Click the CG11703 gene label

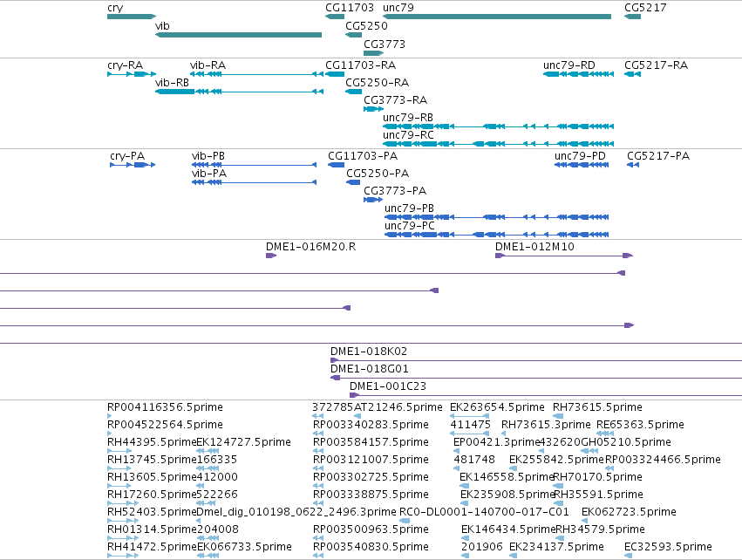pos(350,8)
